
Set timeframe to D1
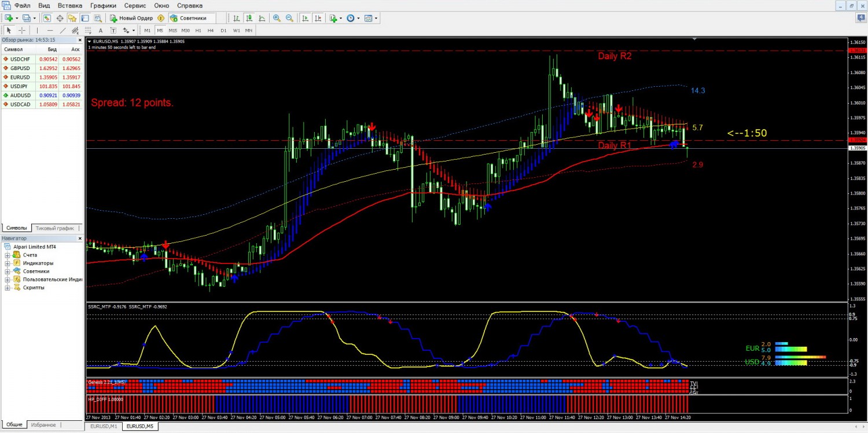[x=223, y=30]
